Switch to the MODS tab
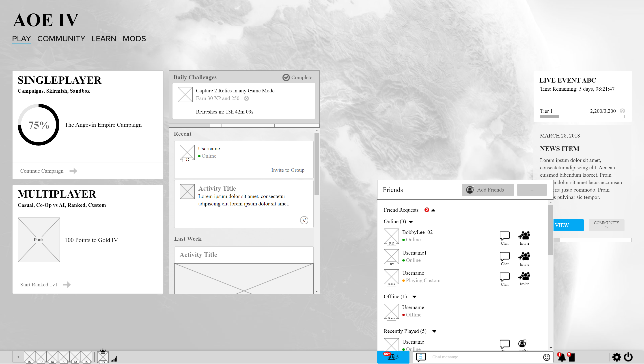 [x=134, y=39]
